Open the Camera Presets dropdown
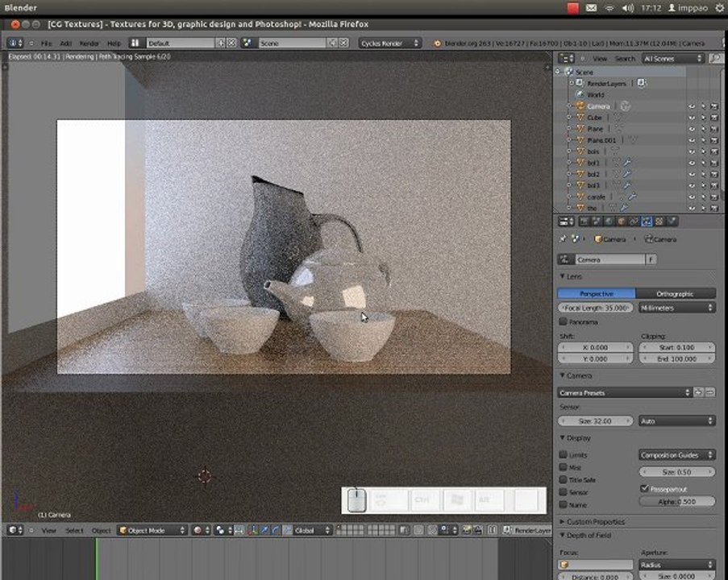This screenshot has height=580, width=728. (x=624, y=392)
